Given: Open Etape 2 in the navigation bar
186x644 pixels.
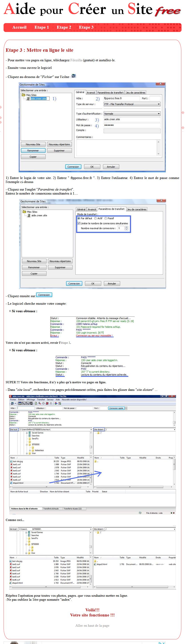Looking at the screenshot, I should pos(64,27).
